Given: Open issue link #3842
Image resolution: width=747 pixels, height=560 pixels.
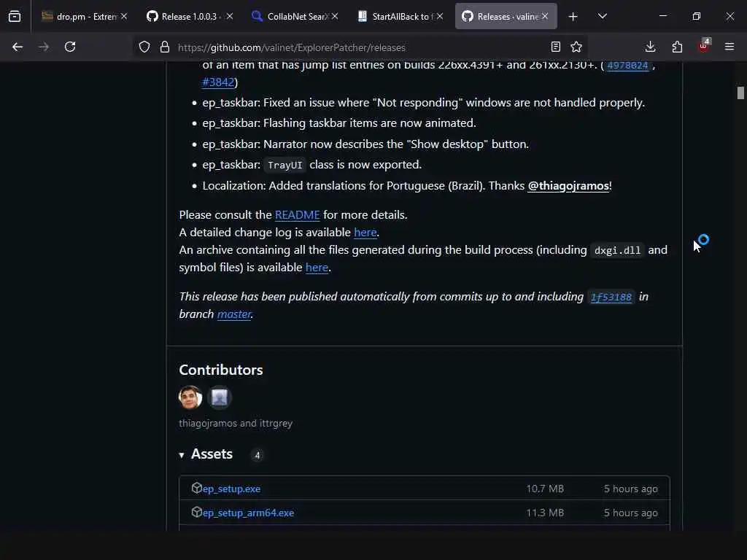Looking at the screenshot, I should tap(218, 82).
